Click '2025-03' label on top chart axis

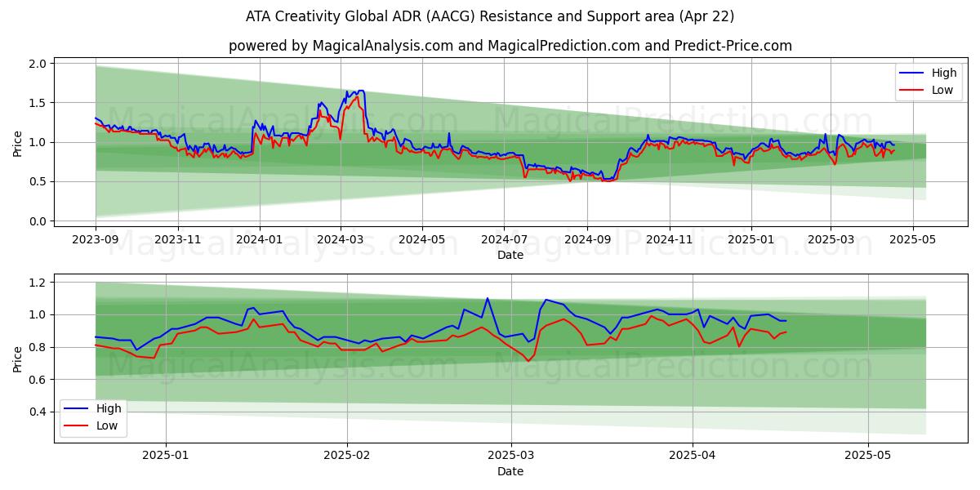pyautogui.click(x=831, y=239)
